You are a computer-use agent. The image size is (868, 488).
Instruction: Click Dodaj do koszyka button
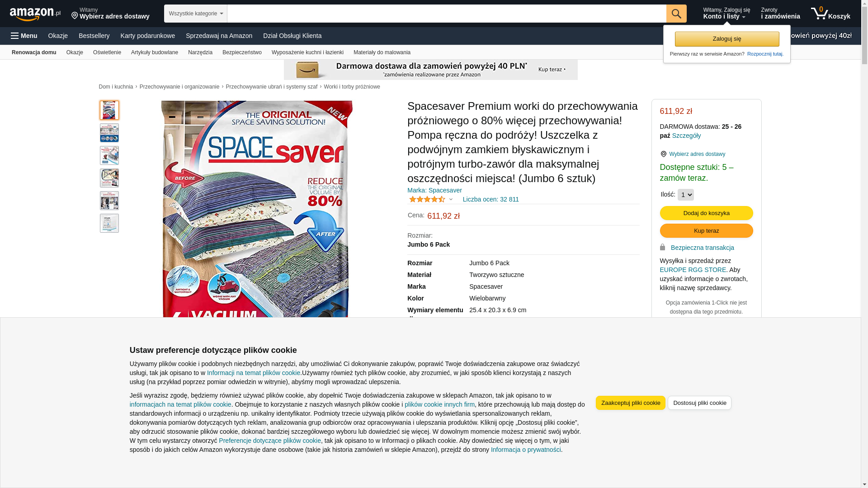click(x=706, y=213)
